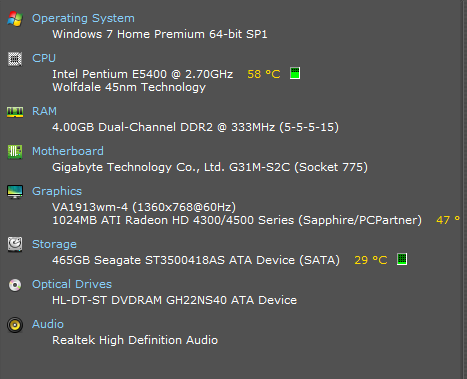Open the RAM section heading
This screenshot has height=379, width=467.
(44, 111)
